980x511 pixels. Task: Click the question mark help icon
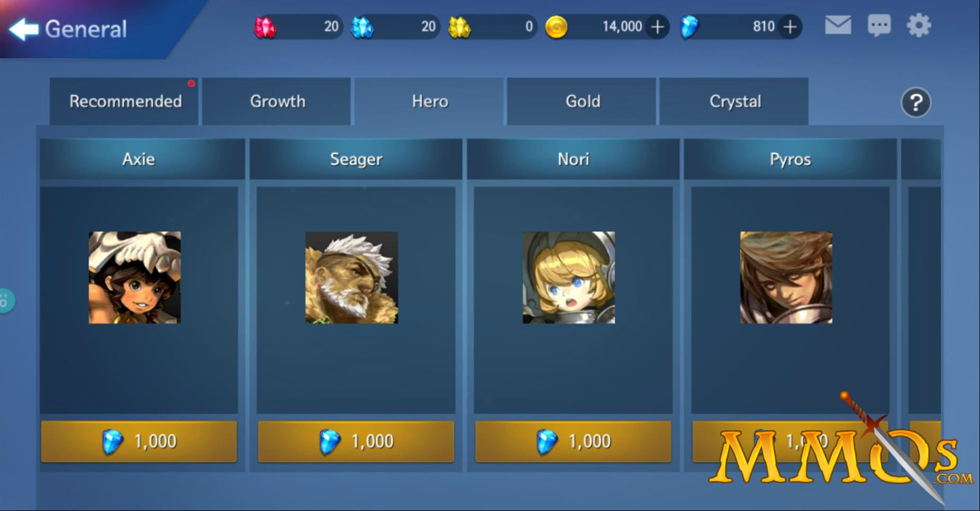tap(916, 102)
